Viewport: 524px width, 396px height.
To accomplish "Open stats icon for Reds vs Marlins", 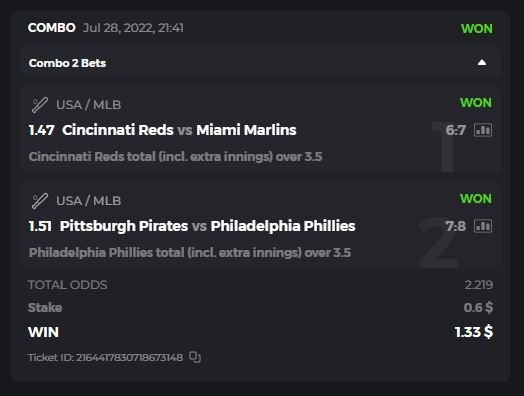I will (483, 130).
